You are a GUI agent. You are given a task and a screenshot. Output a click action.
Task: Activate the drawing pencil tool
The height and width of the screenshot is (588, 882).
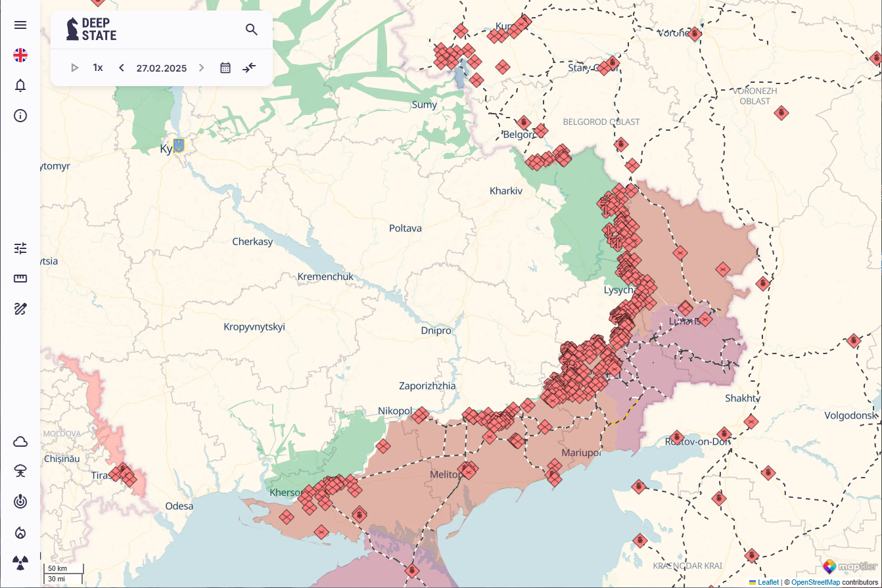pyautogui.click(x=20, y=309)
